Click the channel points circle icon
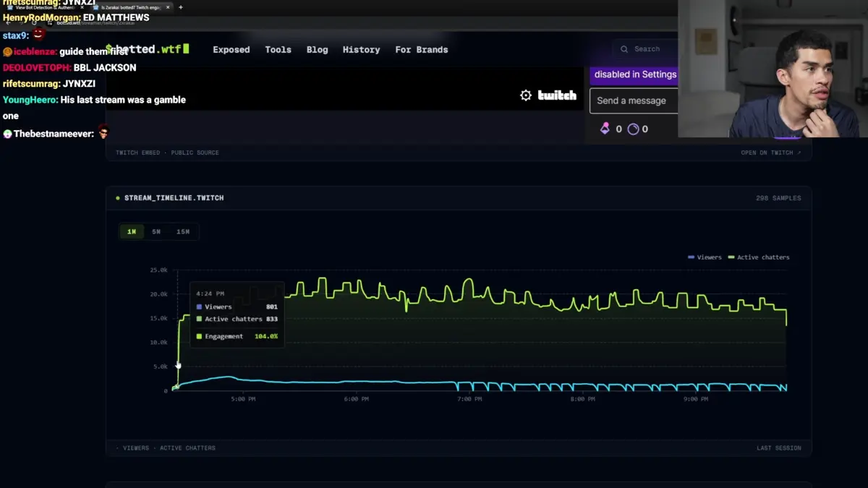The image size is (868, 488). (x=633, y=129)
